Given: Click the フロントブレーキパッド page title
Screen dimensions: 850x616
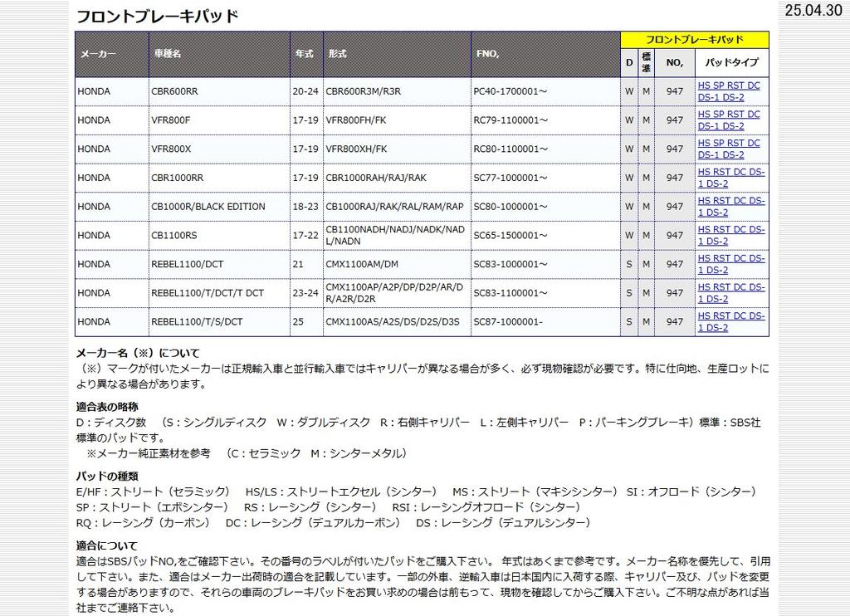Looking at the screenshot, I should 157,16.
